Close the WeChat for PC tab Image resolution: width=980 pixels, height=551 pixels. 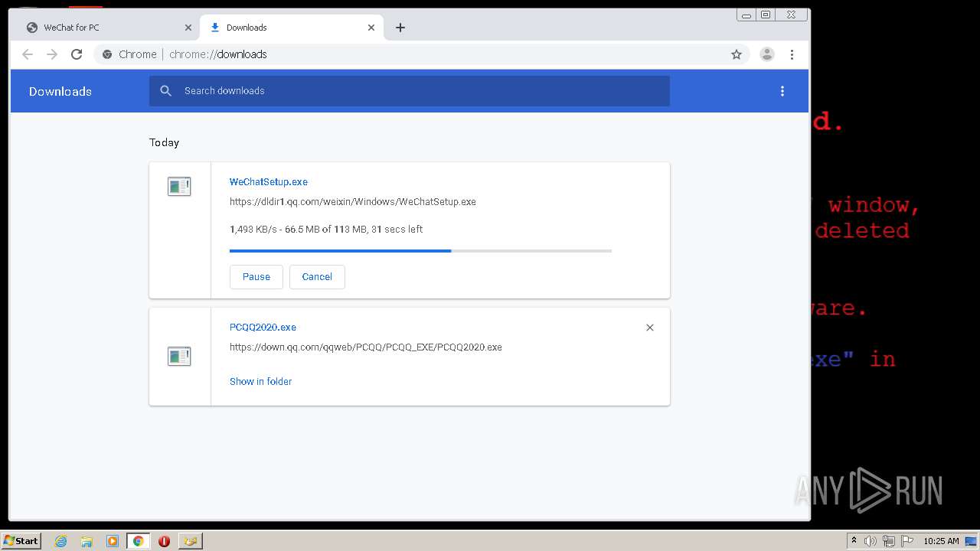click(x=188, y=28)
